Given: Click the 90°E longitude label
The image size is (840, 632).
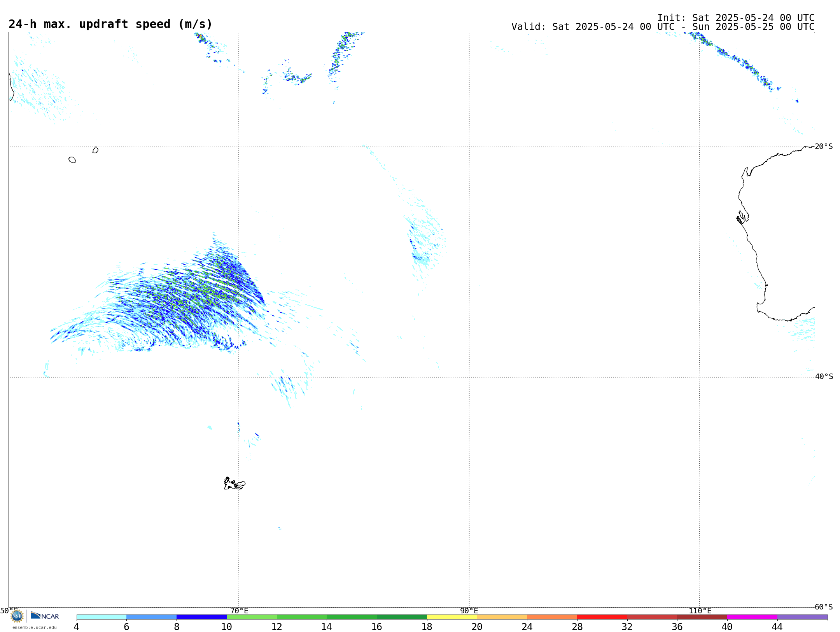Looking at the screenshot, I should tap(469, 611).
